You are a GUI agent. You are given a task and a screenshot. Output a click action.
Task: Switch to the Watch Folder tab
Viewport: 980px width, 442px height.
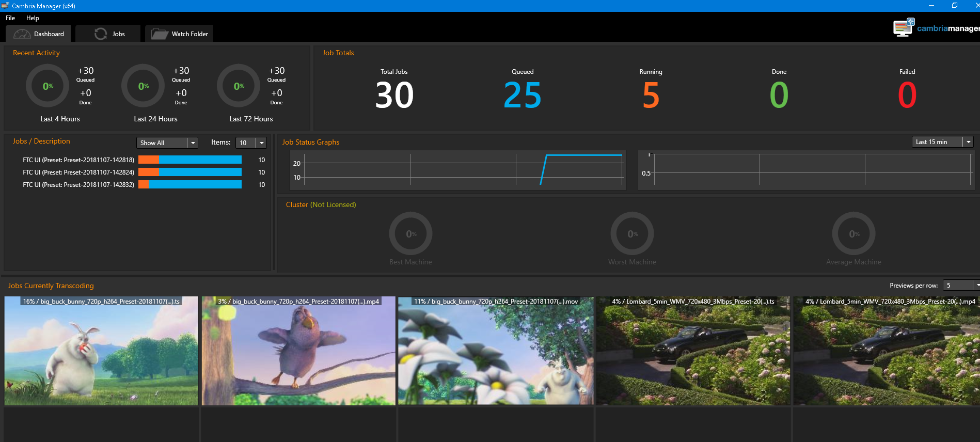(179, 34)
